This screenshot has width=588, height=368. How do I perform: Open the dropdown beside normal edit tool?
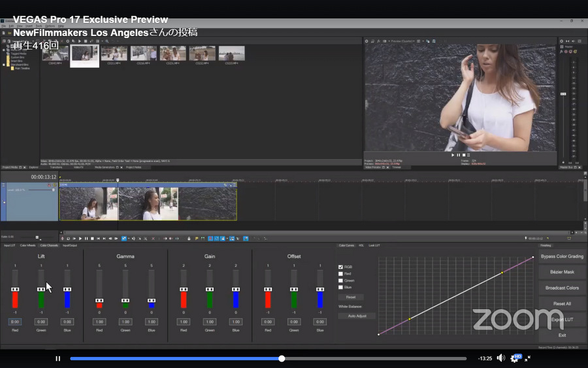pos(129,238)
